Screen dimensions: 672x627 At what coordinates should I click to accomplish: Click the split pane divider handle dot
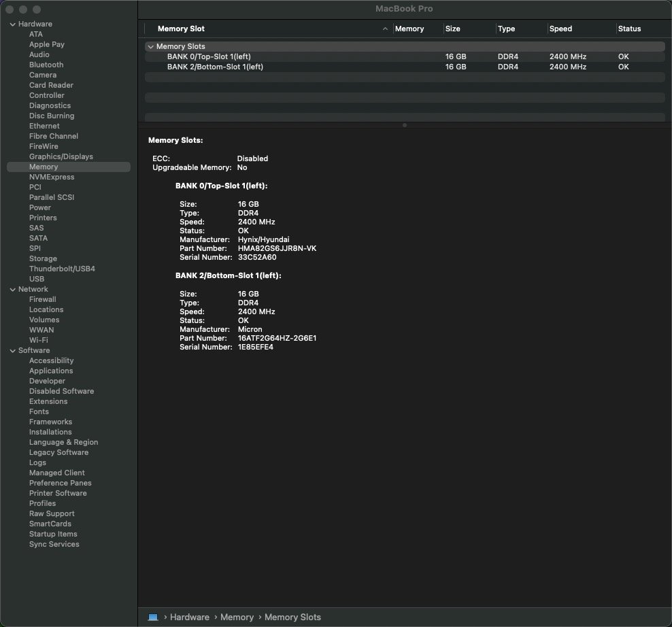point(405,125)
